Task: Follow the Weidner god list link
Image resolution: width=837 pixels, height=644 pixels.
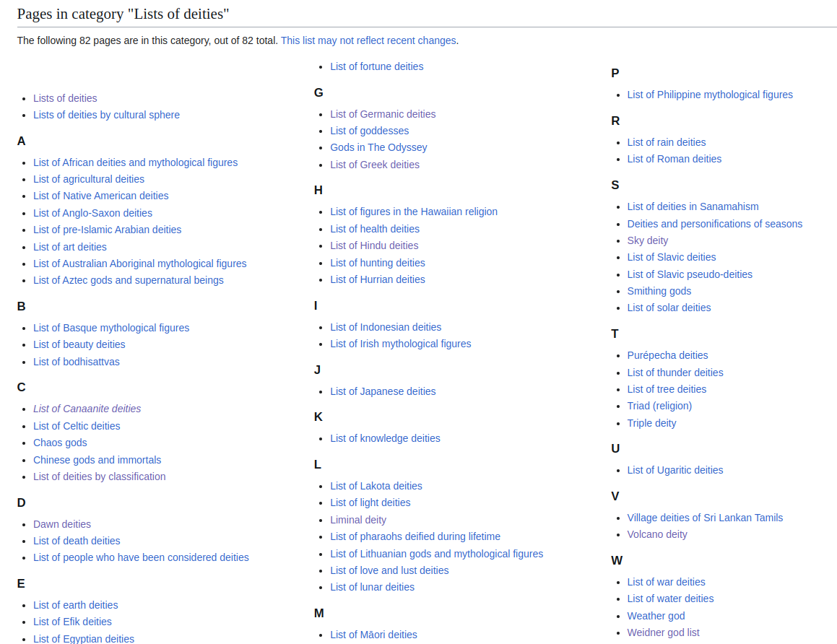Action: [662, 632]
